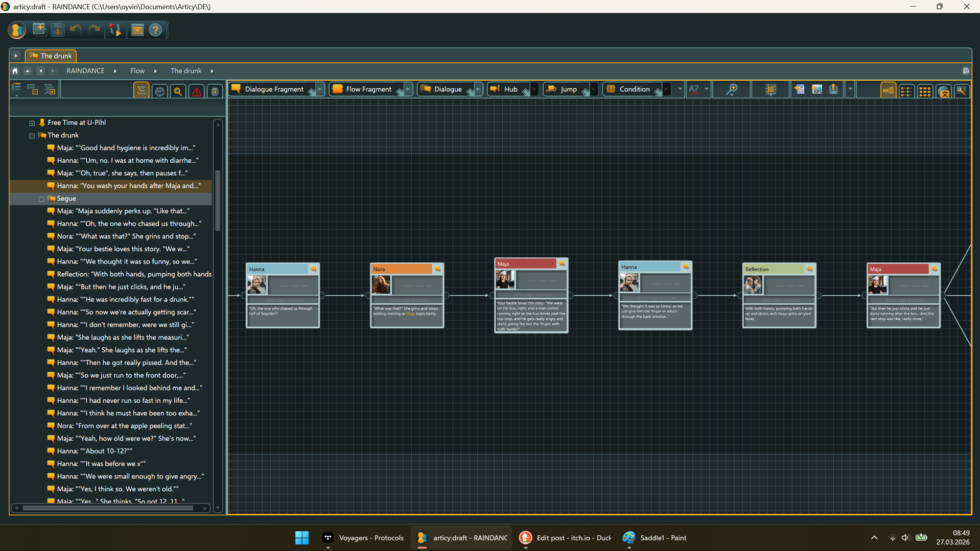Image resolution: width=980 pixels, height=551 pixels.
Task: Open Saddle1 - Paint from taskbar
Action: tap(655, 538)
